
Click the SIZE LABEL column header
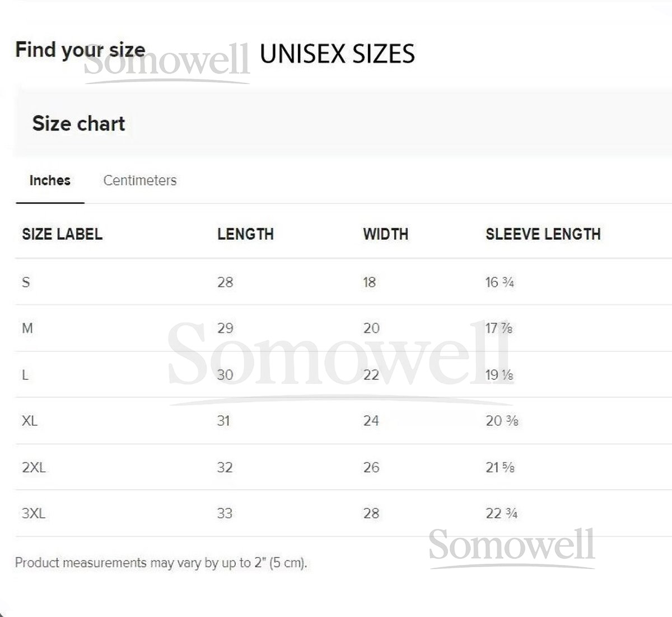[x=62, y=234]
